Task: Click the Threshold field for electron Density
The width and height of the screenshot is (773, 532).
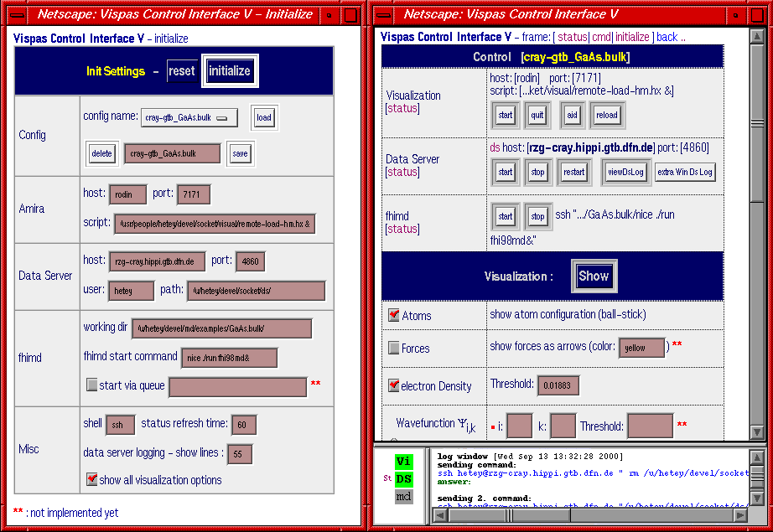Action: pyautogui.click(x=558, y=385)
